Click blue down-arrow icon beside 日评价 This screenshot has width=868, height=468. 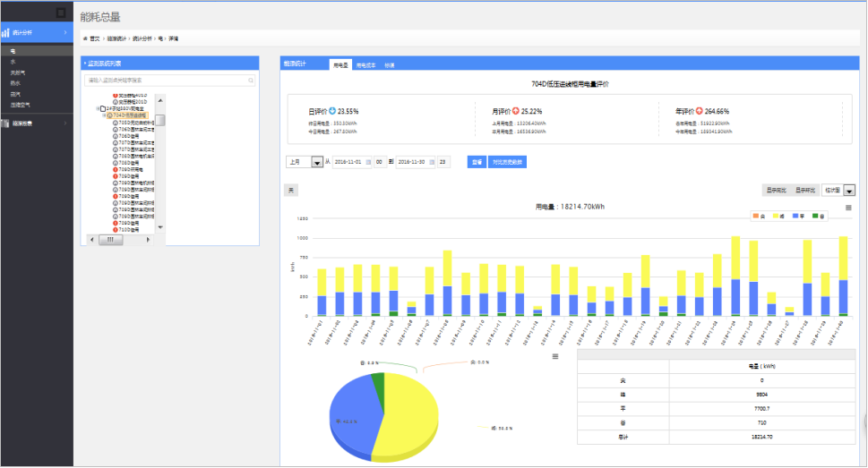tap(332, 111)
